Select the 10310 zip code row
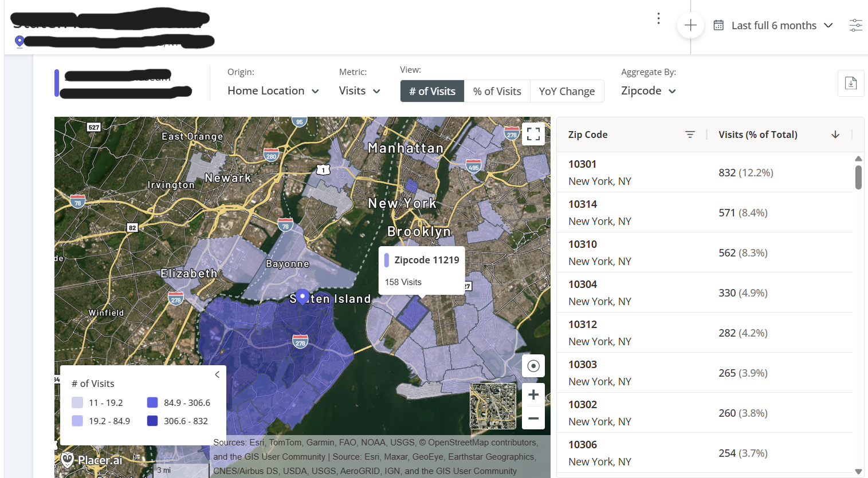 (x=705, y=252)
